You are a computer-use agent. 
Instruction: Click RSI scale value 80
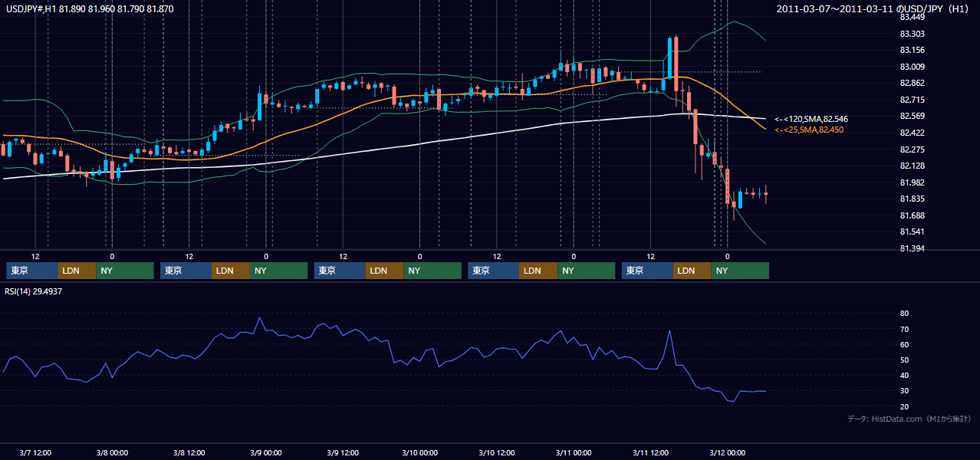(904, 314)
